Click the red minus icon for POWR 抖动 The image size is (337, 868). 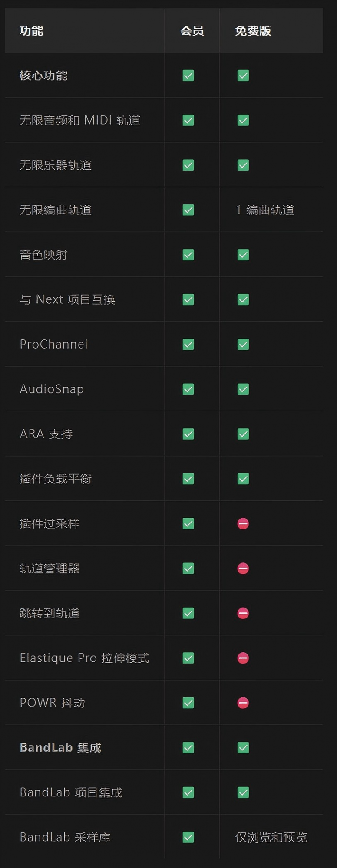pyautogui.click(x=243, y=703)
